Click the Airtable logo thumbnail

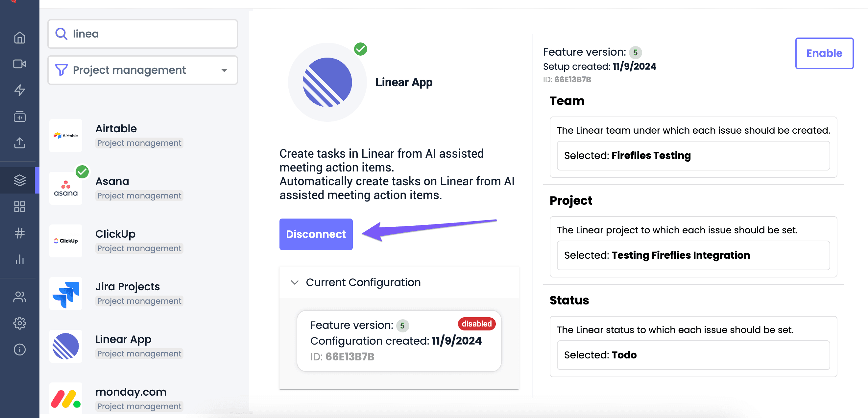pyautogui.click(x=66, y=136)
